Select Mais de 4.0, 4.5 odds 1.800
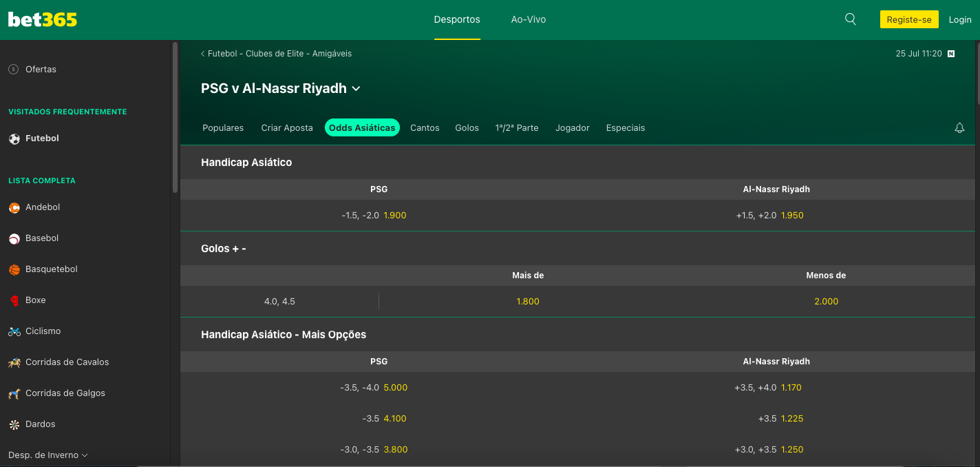Viewport: 980px width, 467px height. [x=528, y=302]
